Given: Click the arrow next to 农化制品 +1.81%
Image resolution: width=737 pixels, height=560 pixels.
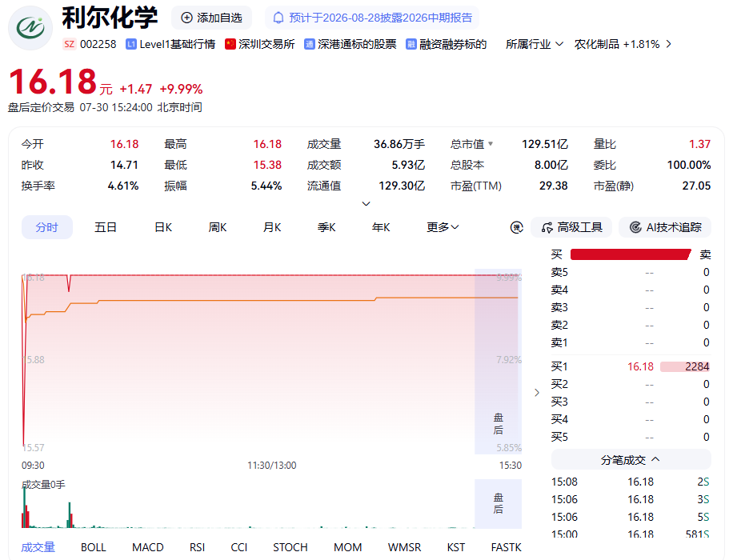Looking at the screenshot, I should [x=669, y=44].
